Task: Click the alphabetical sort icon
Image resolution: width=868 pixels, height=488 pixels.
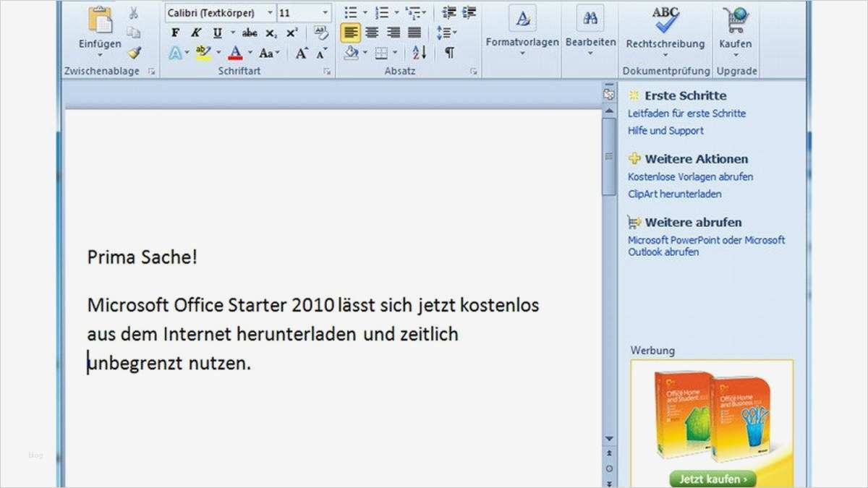Action: [x=418, y=51]
